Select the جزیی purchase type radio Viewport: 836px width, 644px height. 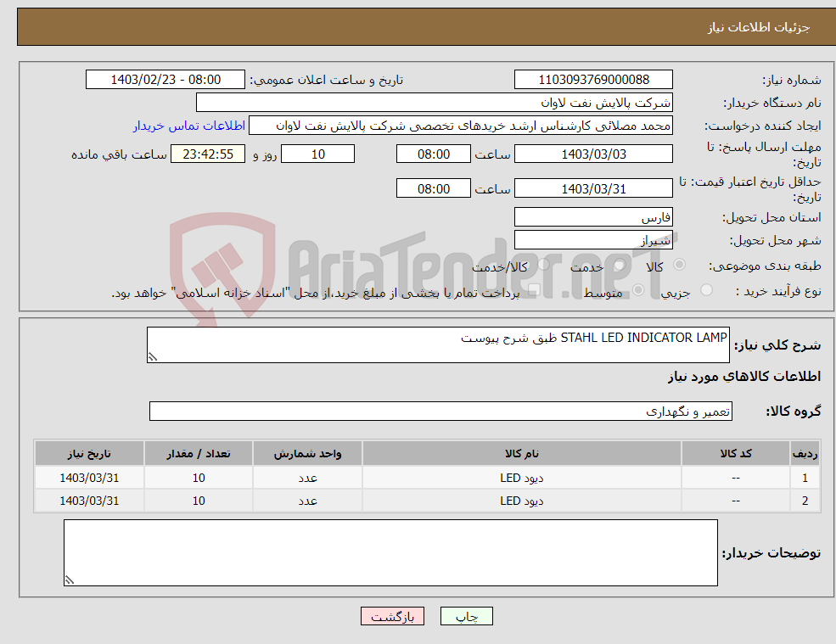706,290
